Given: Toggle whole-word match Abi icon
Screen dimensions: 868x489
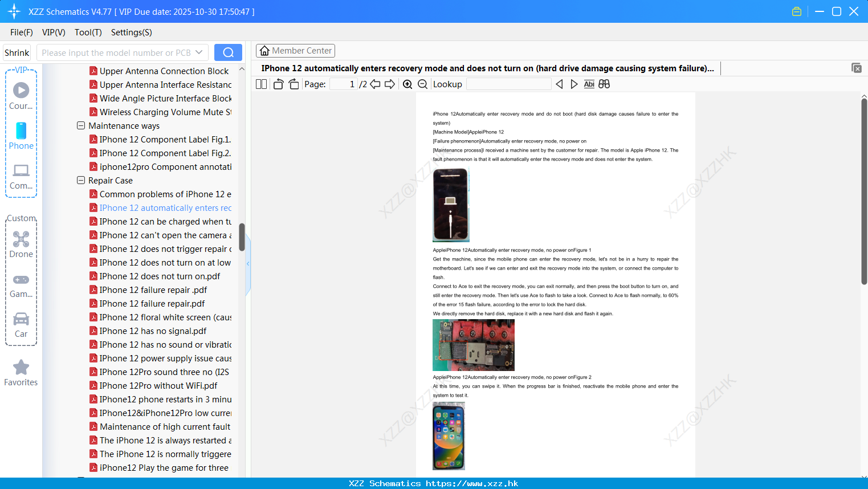Looking at the screenshot, I should tap(589, 84).
